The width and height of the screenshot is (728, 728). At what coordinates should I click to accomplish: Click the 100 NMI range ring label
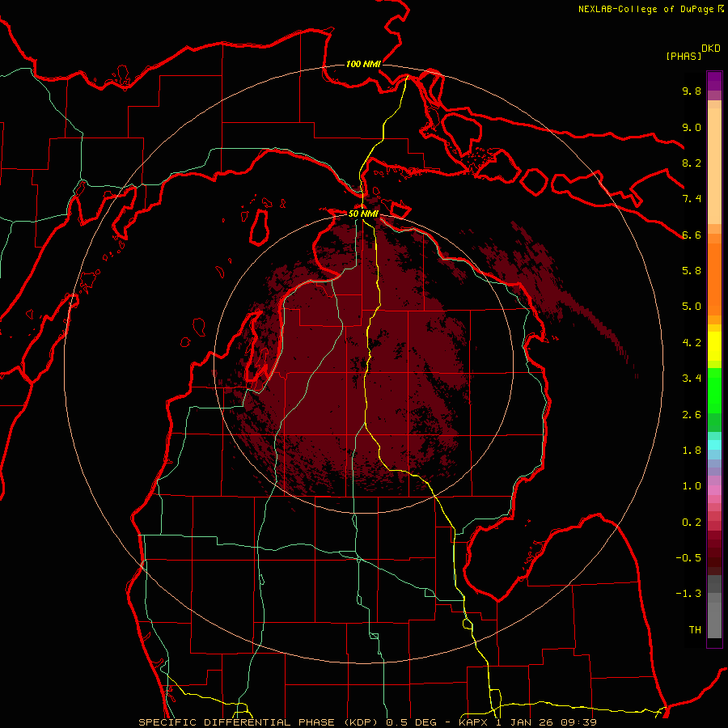point(363,64)
